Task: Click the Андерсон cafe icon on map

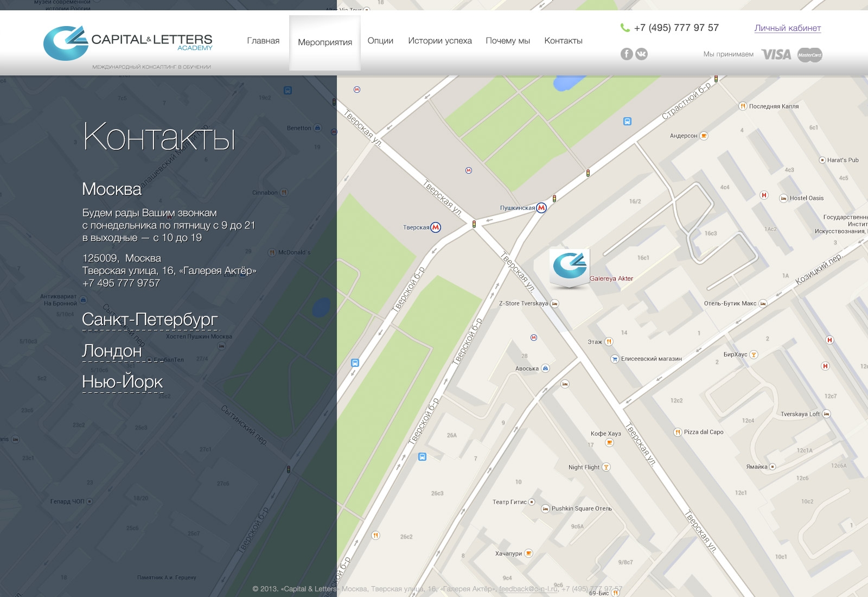Action: [704, 136]
